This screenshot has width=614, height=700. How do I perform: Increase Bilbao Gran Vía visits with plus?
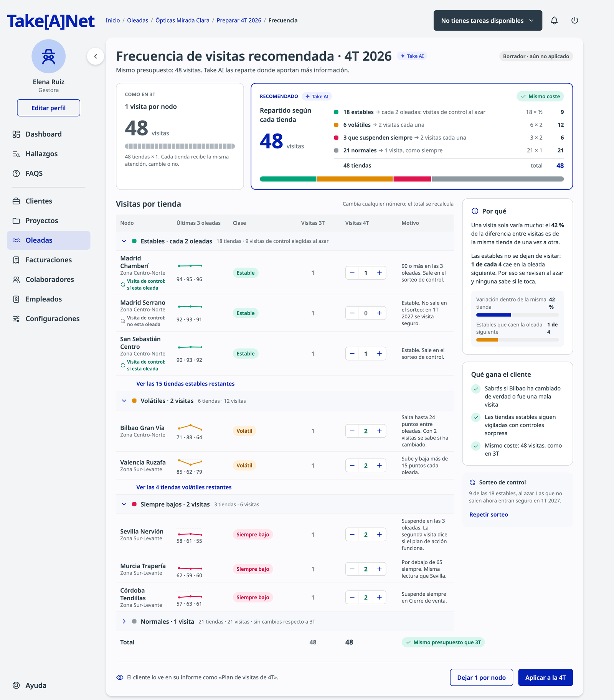tap(379, 431)
